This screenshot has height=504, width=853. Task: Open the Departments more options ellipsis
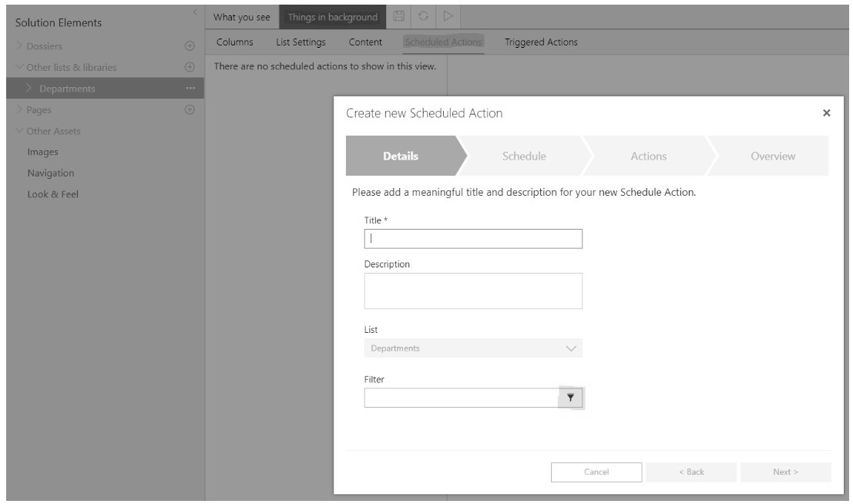[189, 89]
